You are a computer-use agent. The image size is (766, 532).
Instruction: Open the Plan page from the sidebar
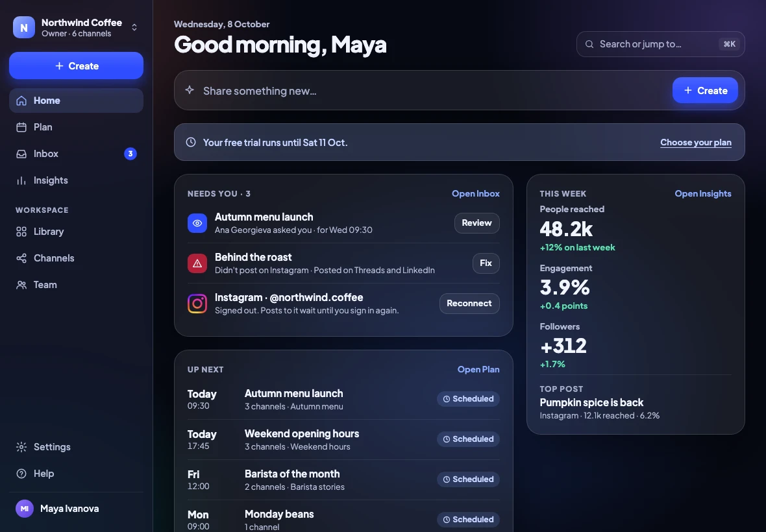[76, 127]
